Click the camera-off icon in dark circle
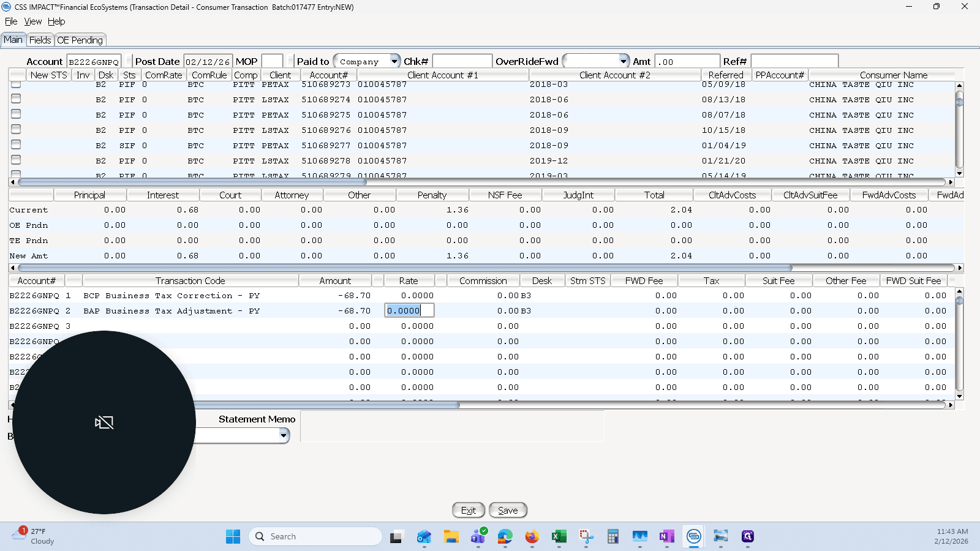This screenshot has height=551, width=980. point(104,422)
